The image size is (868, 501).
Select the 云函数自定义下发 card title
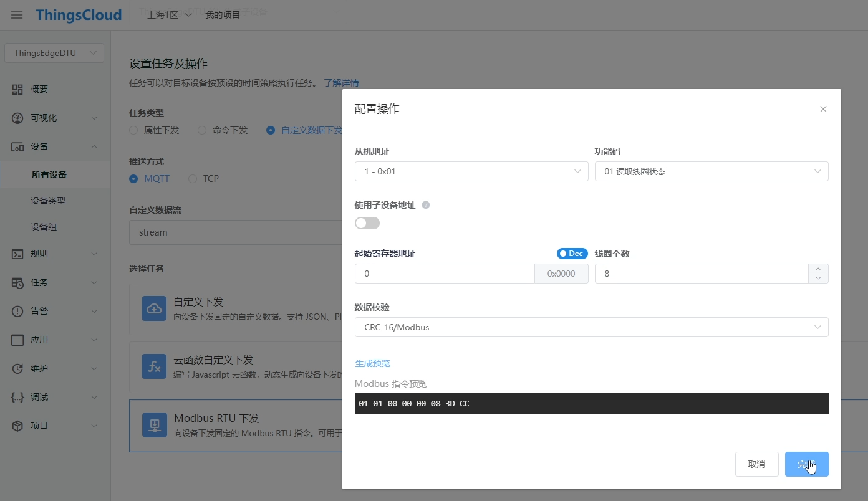click(213, 360)
